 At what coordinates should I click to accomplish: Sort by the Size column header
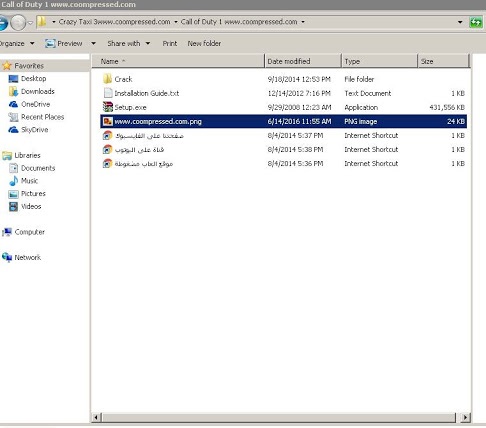click(443, 61)
